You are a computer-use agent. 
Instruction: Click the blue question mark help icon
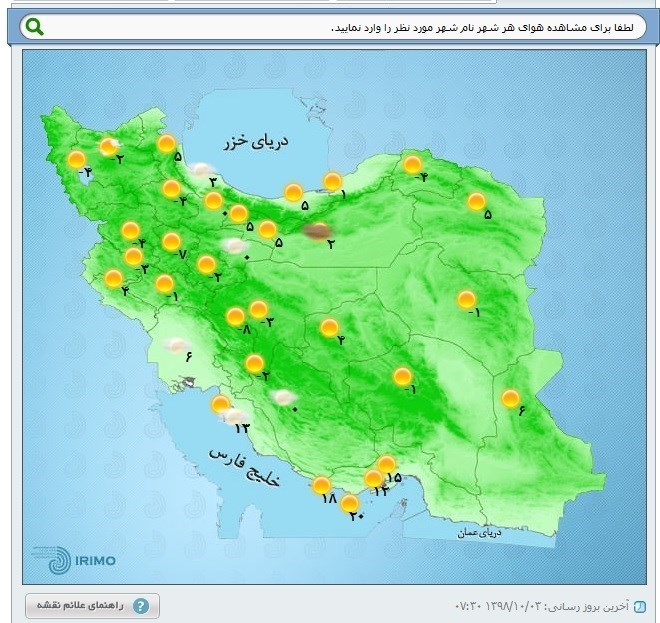click(x=141, y=606)
